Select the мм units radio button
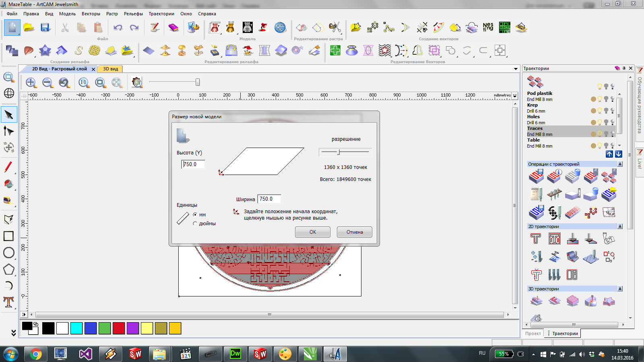The height and width of the screenshot is (362, 644). click(195, 215)
